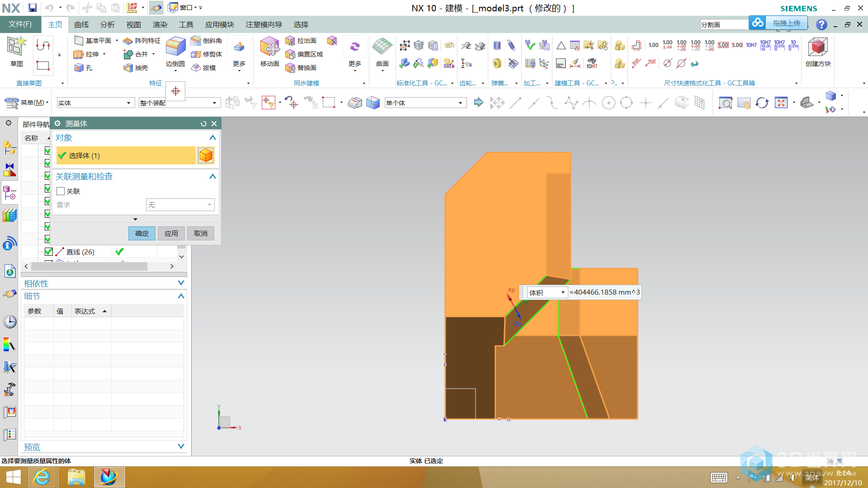
Task: Open the Part Navigator sidebar tab icon
Action: click(9, 192)
